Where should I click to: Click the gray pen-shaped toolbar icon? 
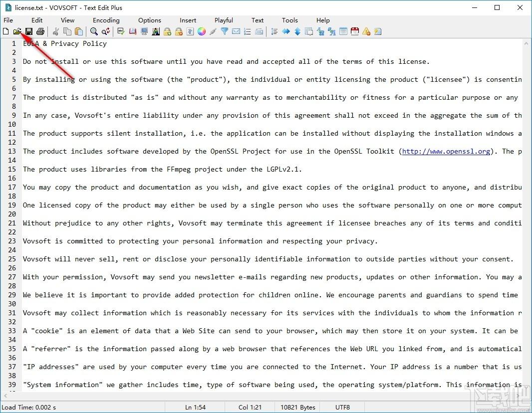point(213,31)
